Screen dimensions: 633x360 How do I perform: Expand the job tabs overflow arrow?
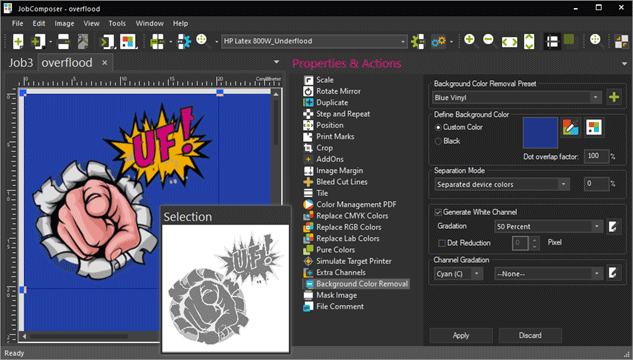[277, 62]
